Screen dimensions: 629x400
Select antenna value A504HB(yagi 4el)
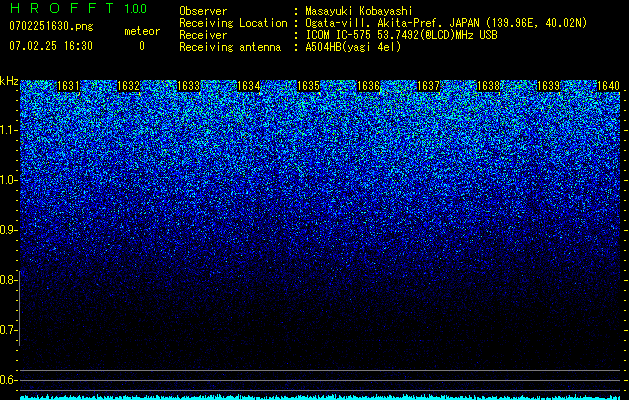point(353,47)
